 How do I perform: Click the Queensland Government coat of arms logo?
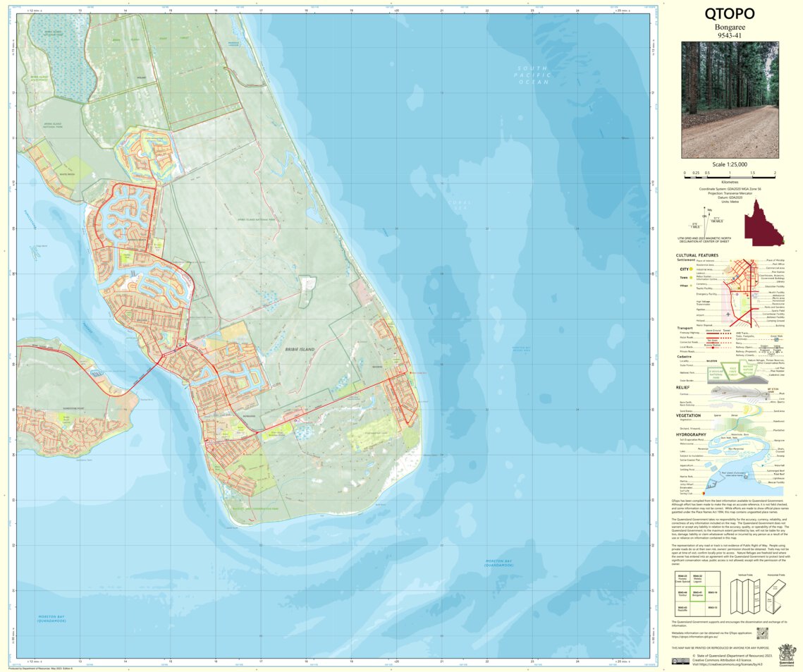[x=786, y=654]
